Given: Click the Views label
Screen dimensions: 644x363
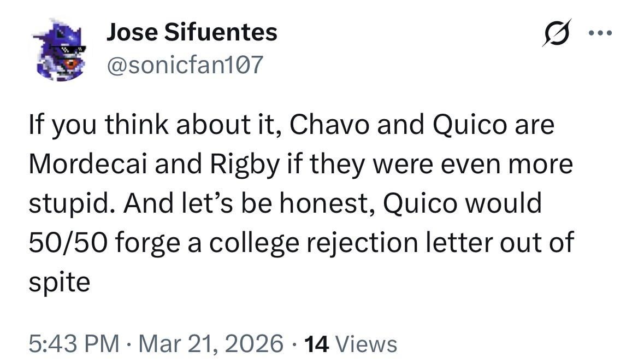Looking at the screenshot, I should point(365,343).
